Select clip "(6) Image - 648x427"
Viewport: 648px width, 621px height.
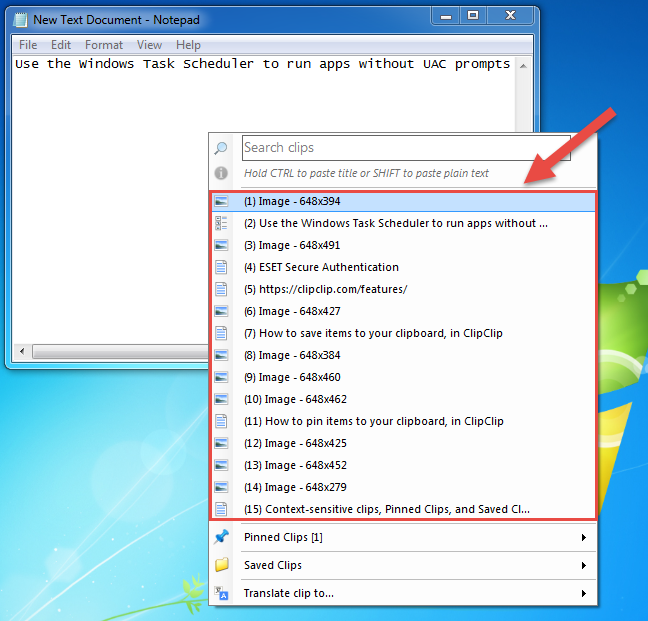[x=403, y=311]
